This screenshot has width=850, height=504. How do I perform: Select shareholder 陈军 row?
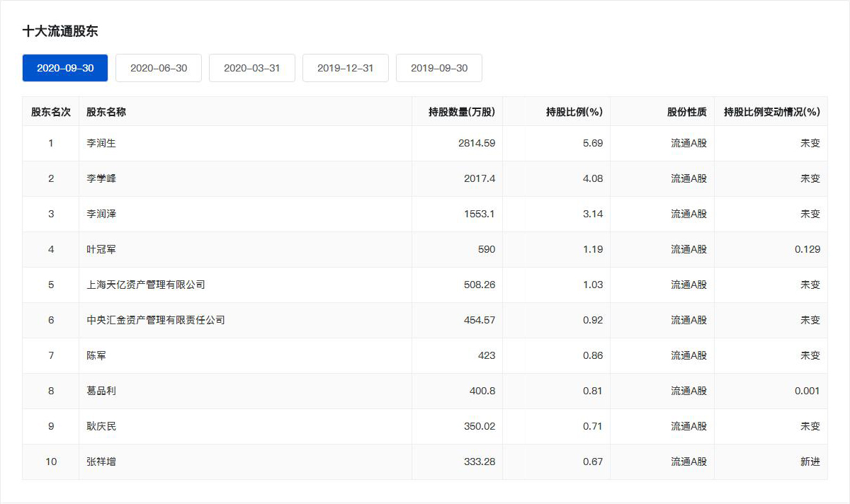(96, 355)
